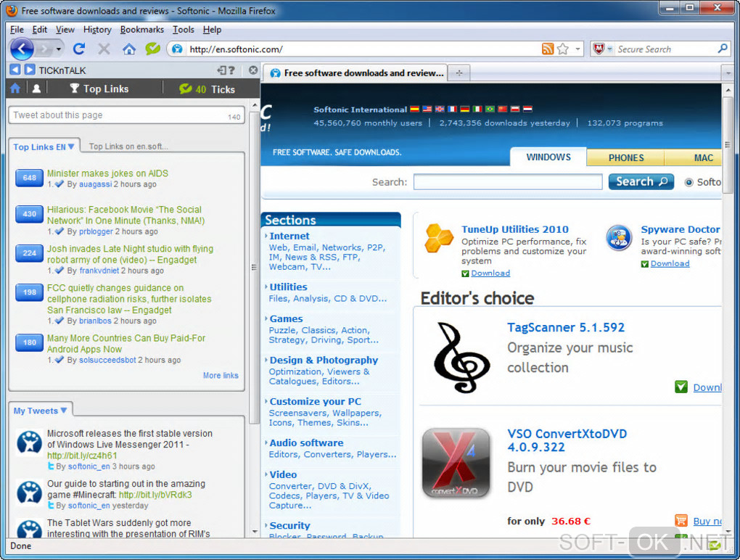The height and width of the screenshot is (560, 740).
Task: Open the Bookmarks menu
Action: pyautogui.click(x=142, y=30)
